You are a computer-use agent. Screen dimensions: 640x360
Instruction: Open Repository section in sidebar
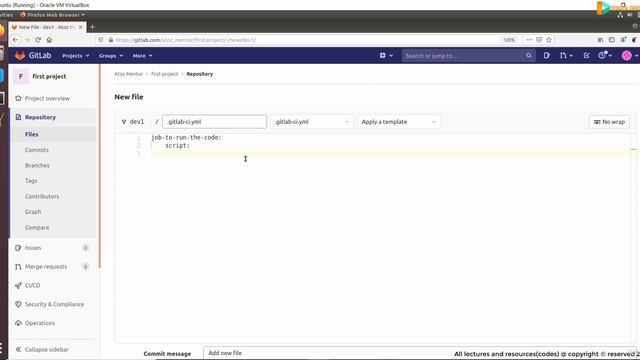coord(40,117)
